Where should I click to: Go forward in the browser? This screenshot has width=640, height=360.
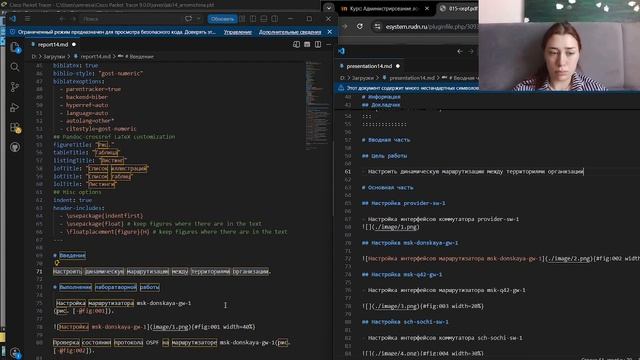pyautogui.click(x=344, y=27)
